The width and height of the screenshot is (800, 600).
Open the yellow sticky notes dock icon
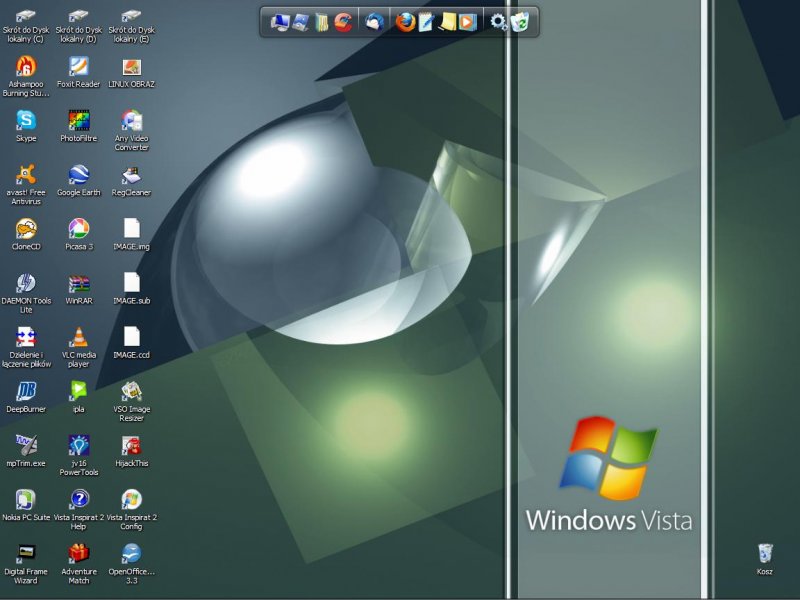(447, 22)
